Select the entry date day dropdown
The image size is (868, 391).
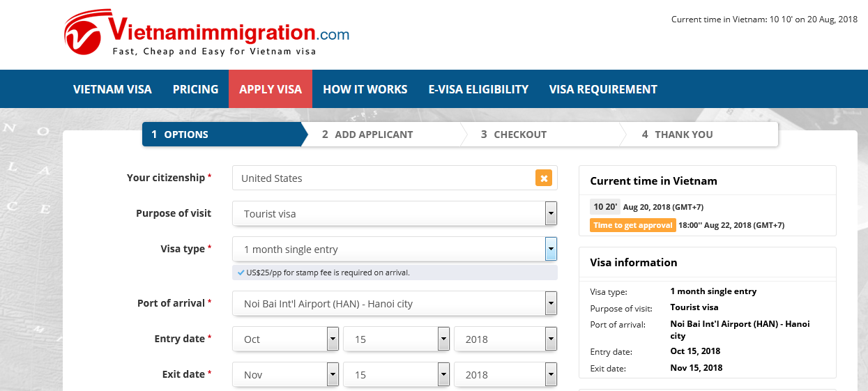[397, 339]
